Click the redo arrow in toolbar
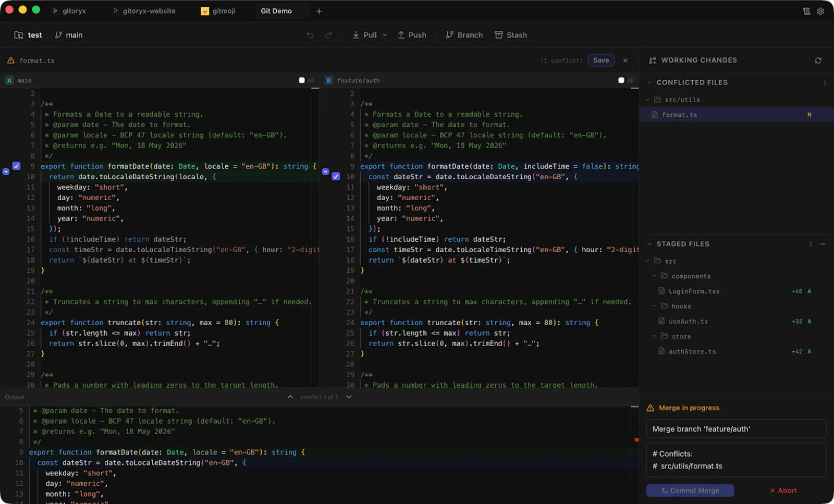 click(328, 35)
